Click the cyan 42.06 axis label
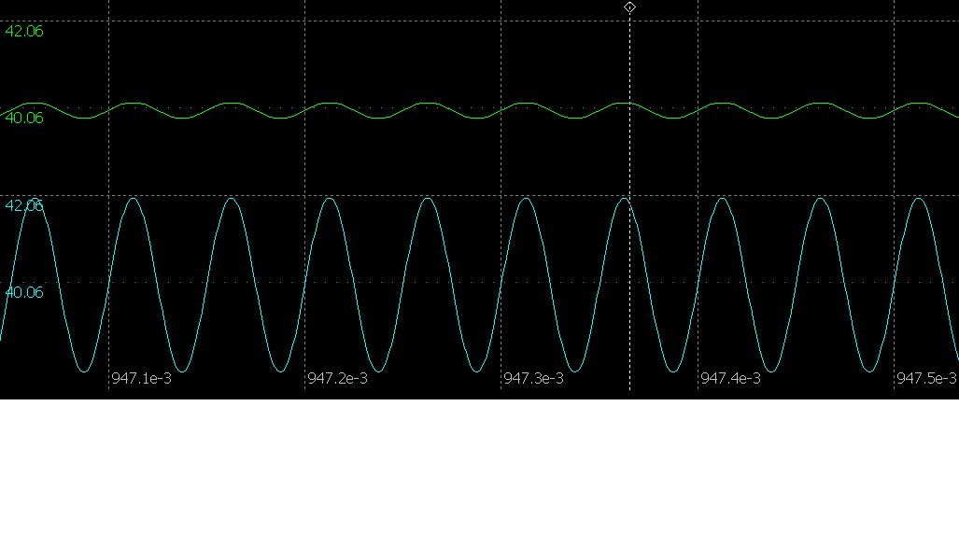Screen dimensions: 959x560 [24, 205]
